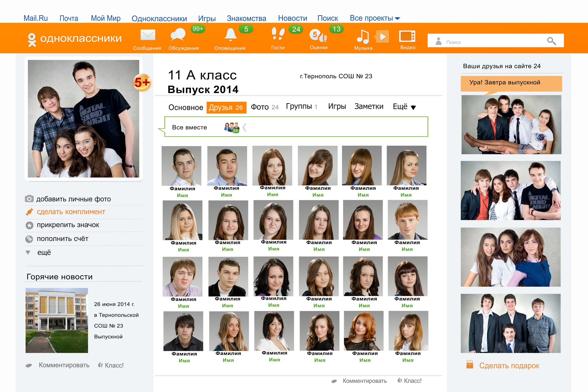Image resolution: width=588 pixels, height=392 pixels.
Task: Open the school building news thumbnail
Action: point(57,320)
